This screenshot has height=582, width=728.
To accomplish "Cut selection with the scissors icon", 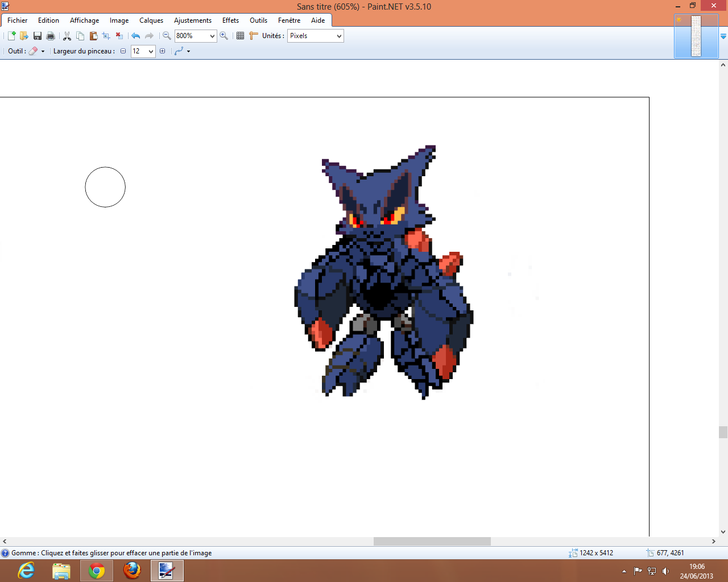I will [67, 36].
